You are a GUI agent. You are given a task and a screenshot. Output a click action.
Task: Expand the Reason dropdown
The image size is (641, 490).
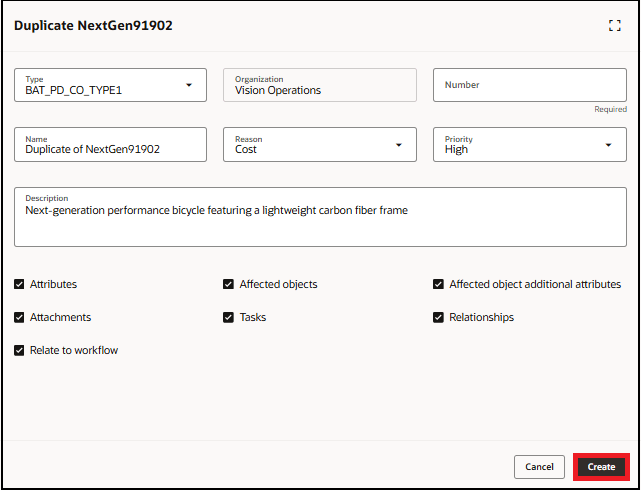coord(319,145)
